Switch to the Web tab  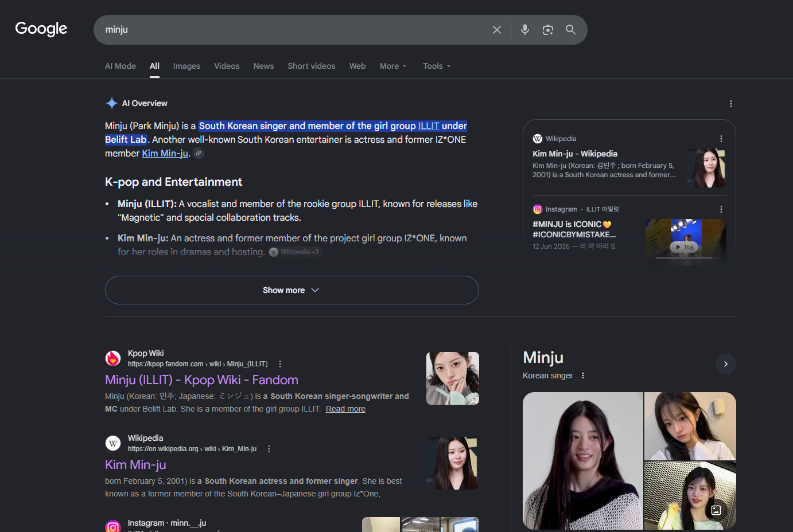pos(357,66)
